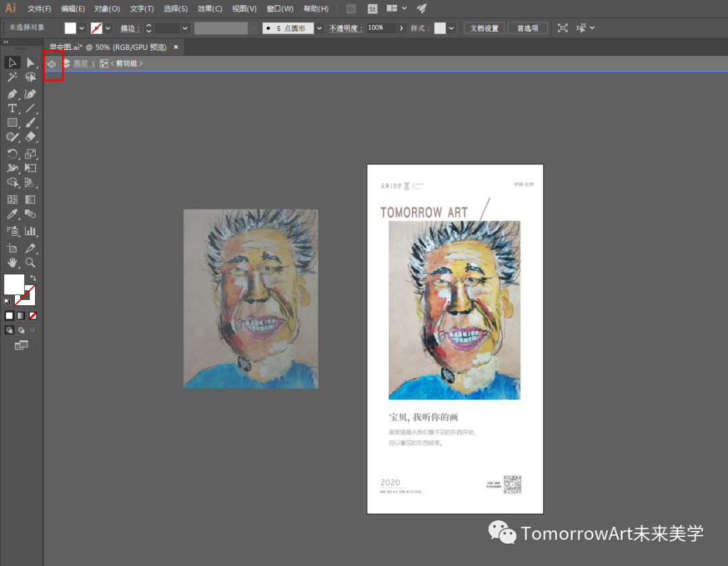Open stroke color dropdown in control bar
This screenshot has height=566, width=728.
pos(108,28)
